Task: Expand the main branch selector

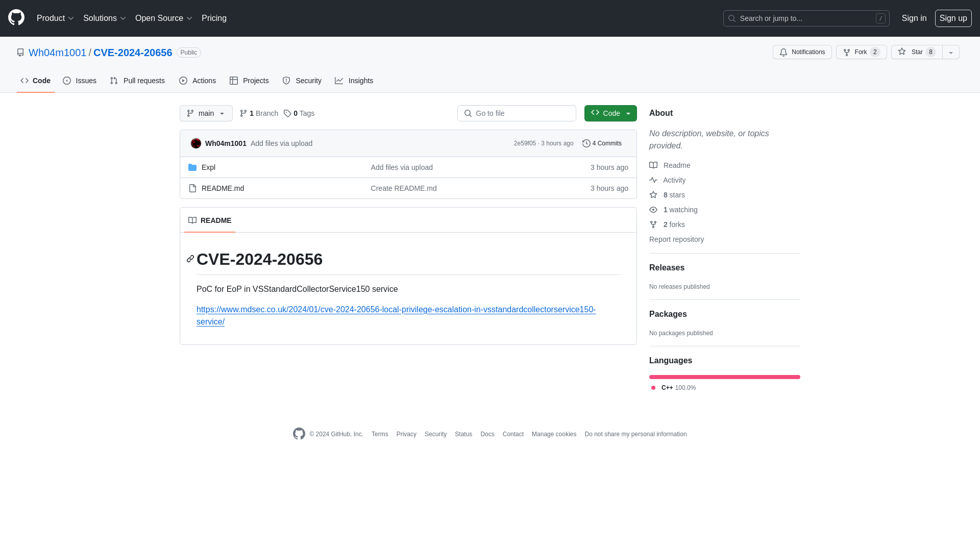Action: click(x=206, y=113)
